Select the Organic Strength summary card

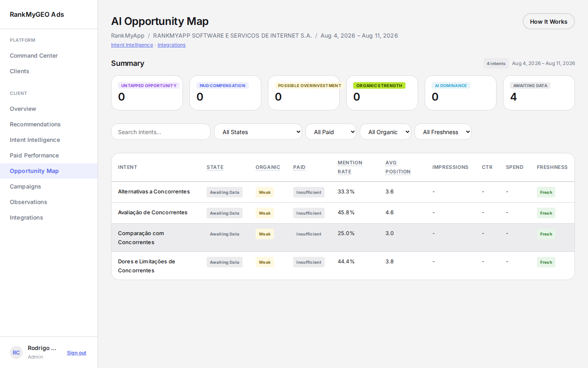382,93
